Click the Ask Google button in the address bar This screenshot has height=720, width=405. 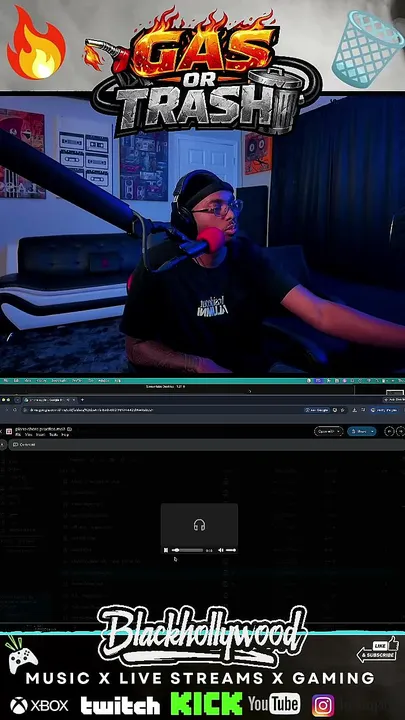tap(317, 410)
